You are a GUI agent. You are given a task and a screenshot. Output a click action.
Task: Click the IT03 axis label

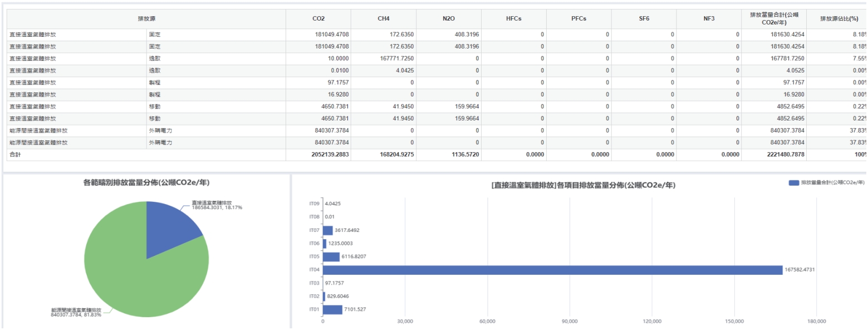314,283
